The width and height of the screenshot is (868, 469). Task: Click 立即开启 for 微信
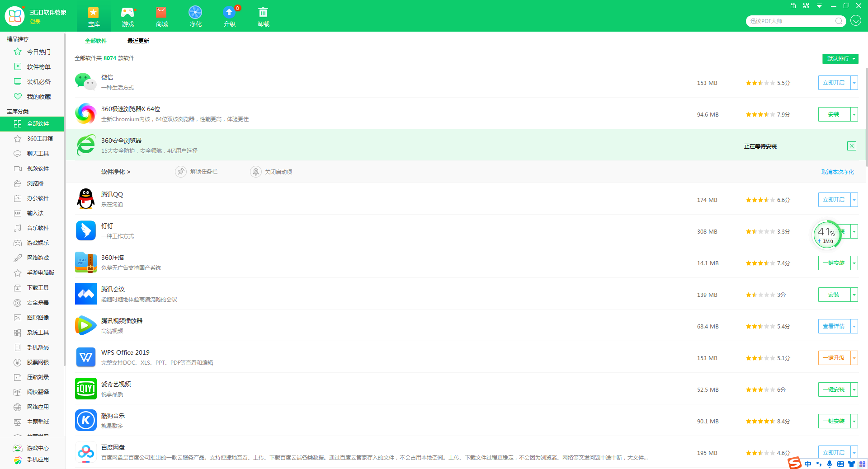tap(834, 83)
